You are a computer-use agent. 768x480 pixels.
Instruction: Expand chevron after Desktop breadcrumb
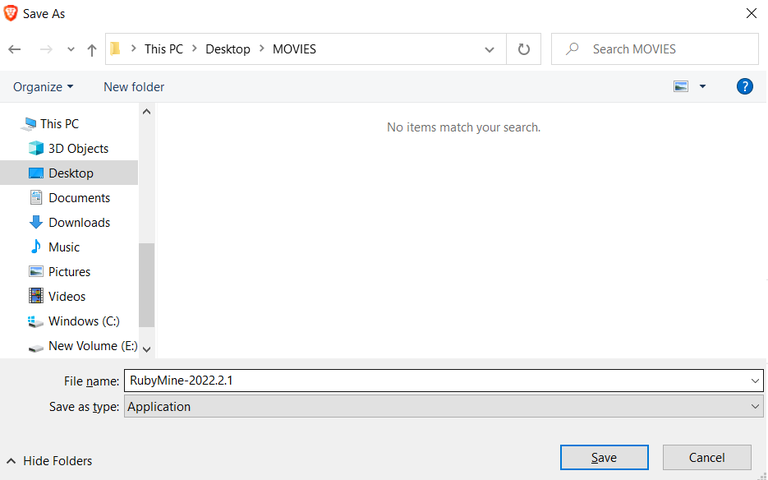coord(262,49)
